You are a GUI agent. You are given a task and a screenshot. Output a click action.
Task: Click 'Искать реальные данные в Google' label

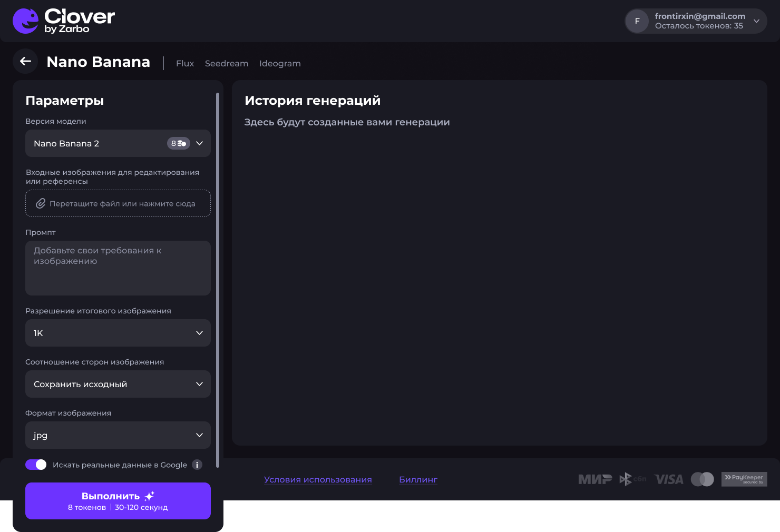pyautogui.click(x=120, y=465)
